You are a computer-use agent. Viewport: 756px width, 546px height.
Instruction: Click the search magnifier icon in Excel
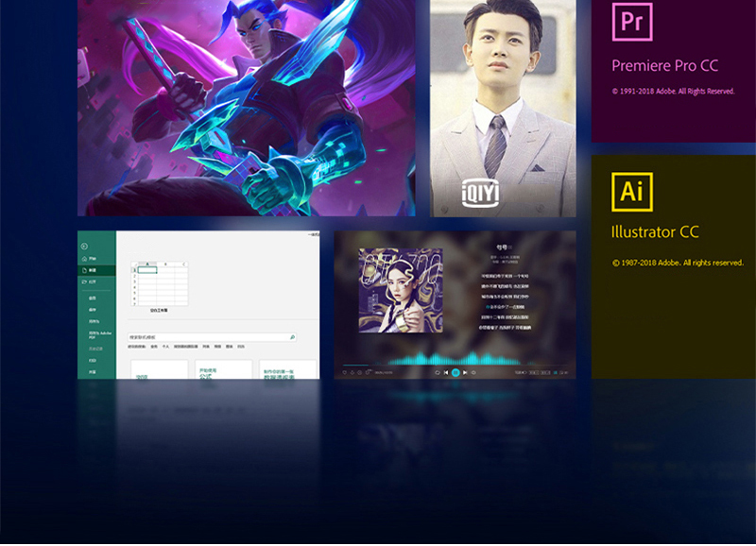[292, 337]
